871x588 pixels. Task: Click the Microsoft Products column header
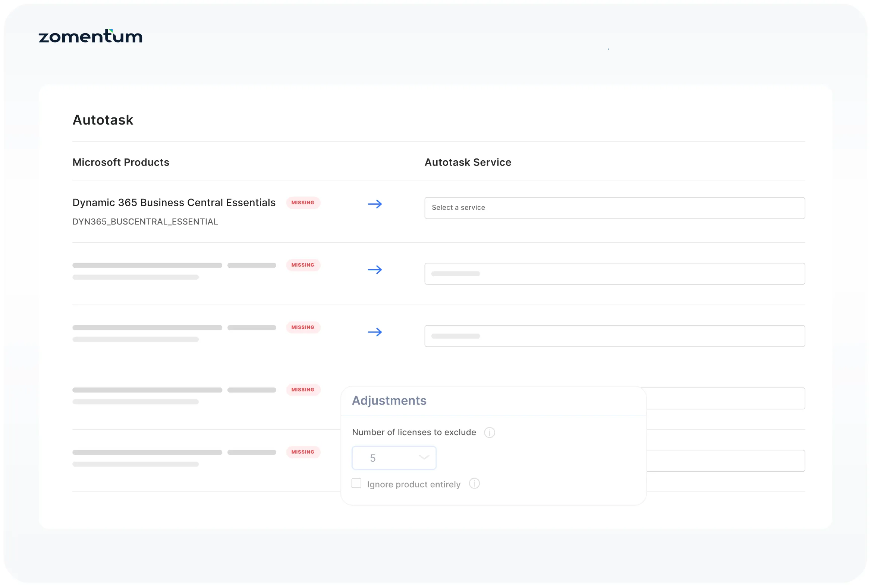[121, 162]
